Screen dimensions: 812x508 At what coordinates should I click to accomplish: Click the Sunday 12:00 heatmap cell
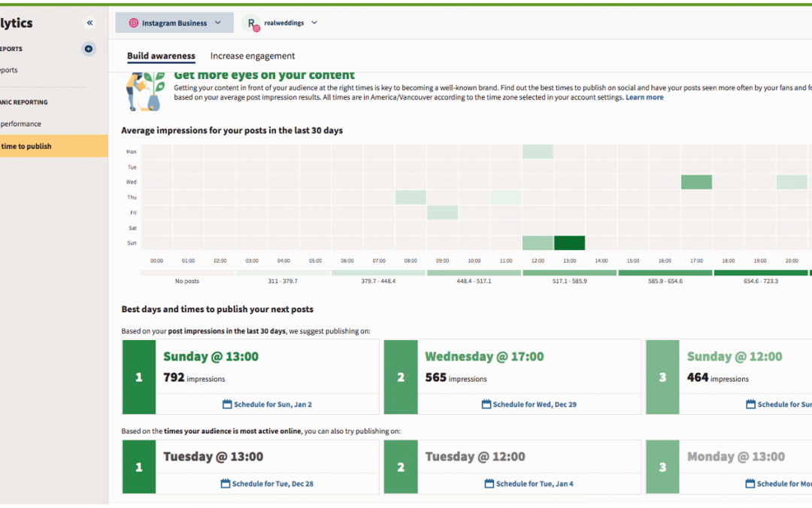coord(538,242)
